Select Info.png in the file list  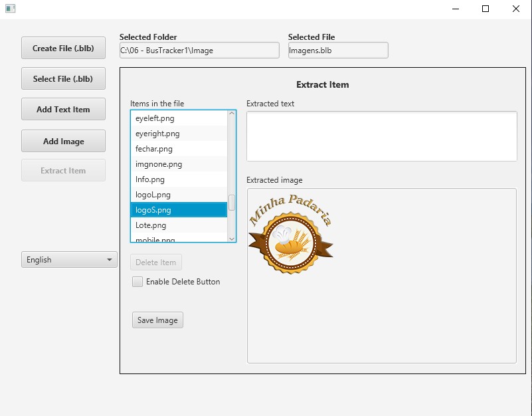[x=179, y=179]
